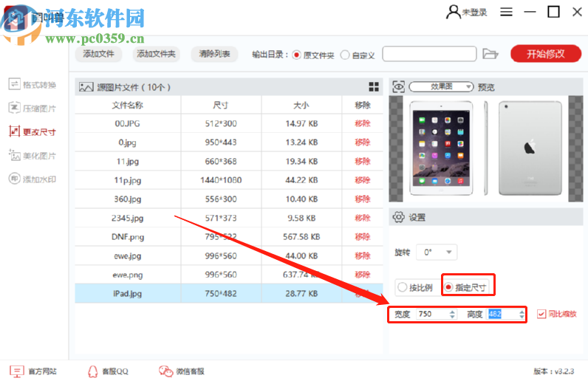Select 更改尺寸 resize in sidebar
The height and width of the screenshot is (381, 588).
tap(33, 131)
